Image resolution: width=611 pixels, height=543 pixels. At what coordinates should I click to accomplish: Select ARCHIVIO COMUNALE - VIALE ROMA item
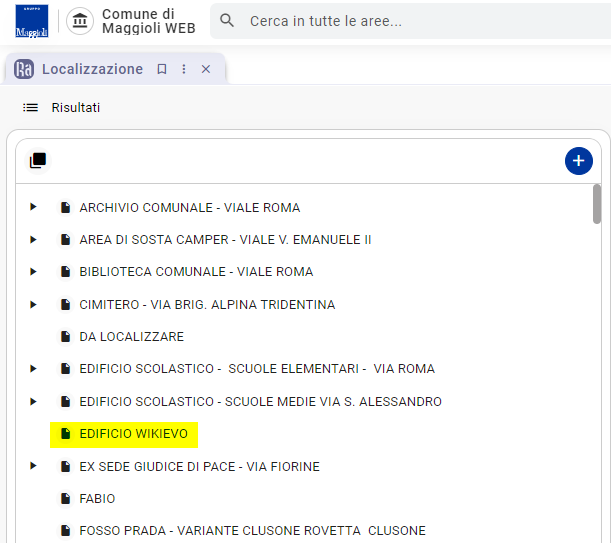click(x=190, y=207)
